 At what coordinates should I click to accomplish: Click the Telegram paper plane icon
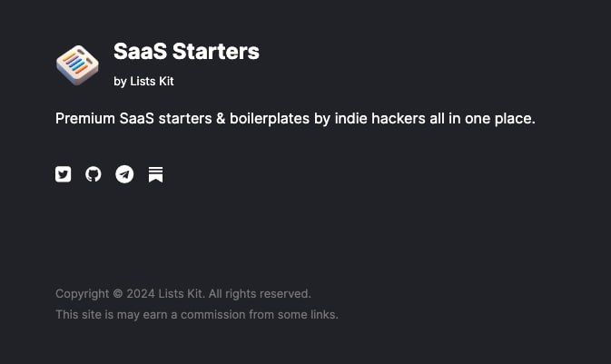124,174
